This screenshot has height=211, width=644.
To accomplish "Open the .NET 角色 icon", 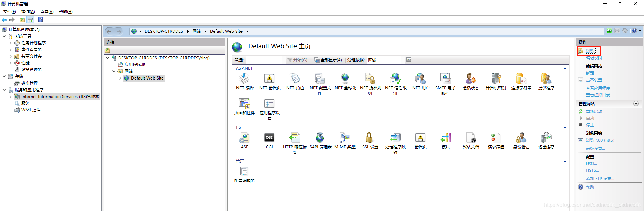I will 294,78.
